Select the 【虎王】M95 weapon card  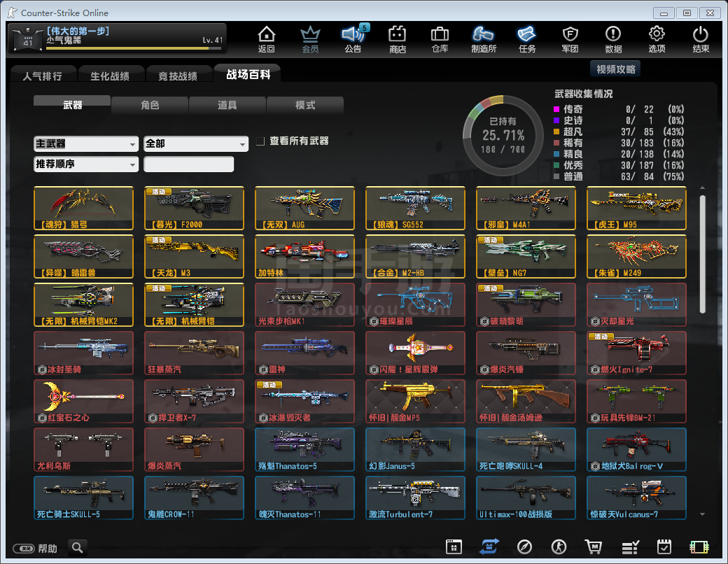(x=636, y=208)
